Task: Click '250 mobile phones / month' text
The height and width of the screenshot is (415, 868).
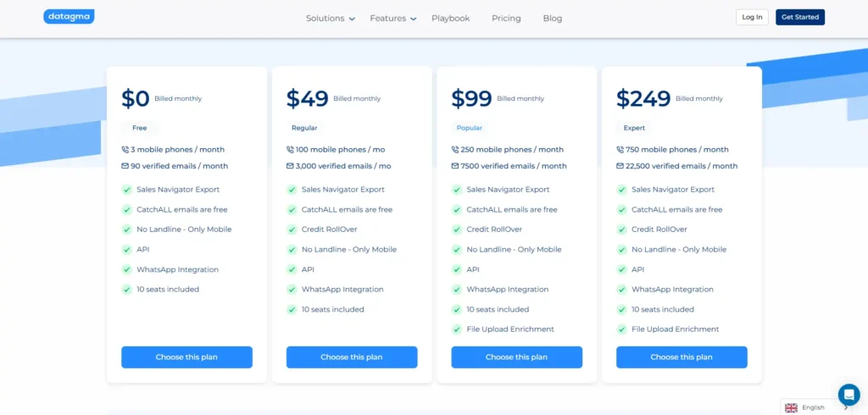Action: [512, 149]
